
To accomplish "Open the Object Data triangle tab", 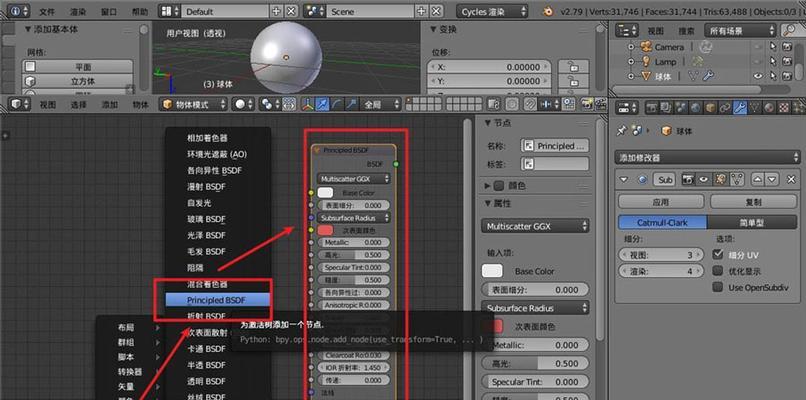I will point(755,108).
